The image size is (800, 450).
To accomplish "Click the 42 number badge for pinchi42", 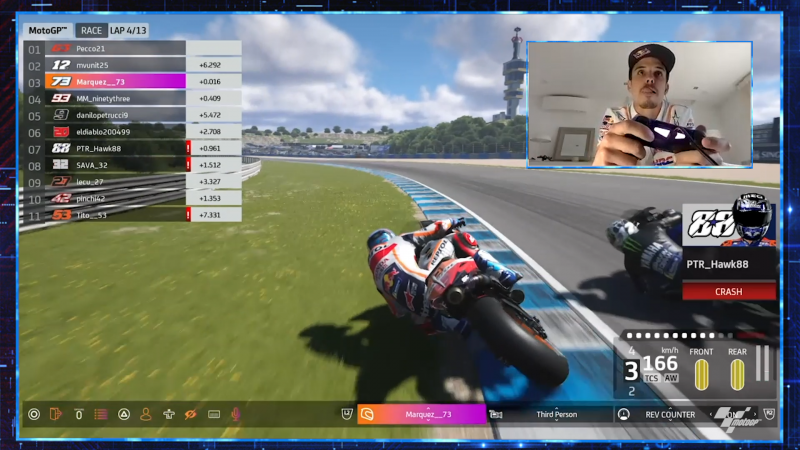I will [61, 198].
